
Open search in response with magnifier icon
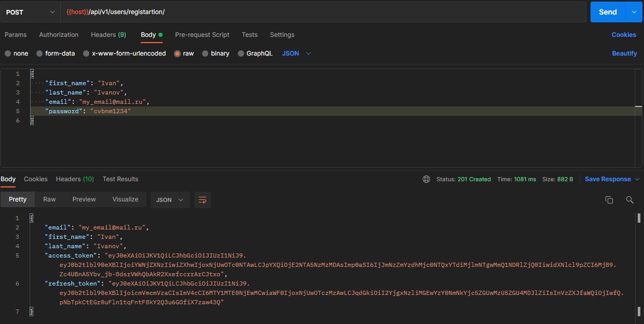[x=630, y=200]
